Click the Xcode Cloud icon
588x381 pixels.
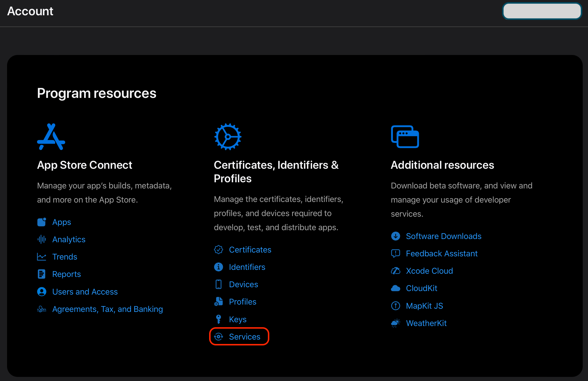point(396,271)
